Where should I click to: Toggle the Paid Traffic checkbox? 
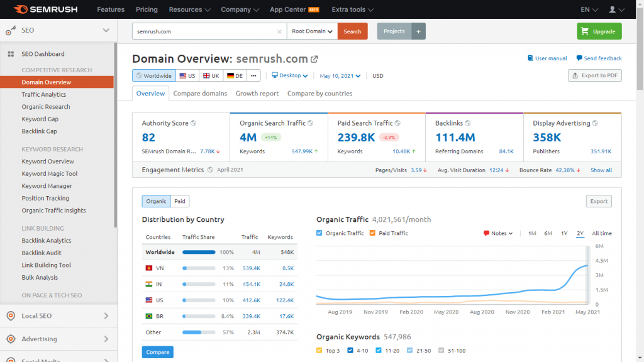pos(372,233)
